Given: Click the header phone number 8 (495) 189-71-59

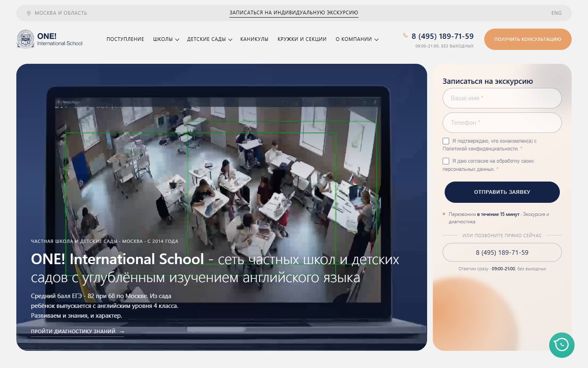Looking at the screenshot, I should point(443,36).
